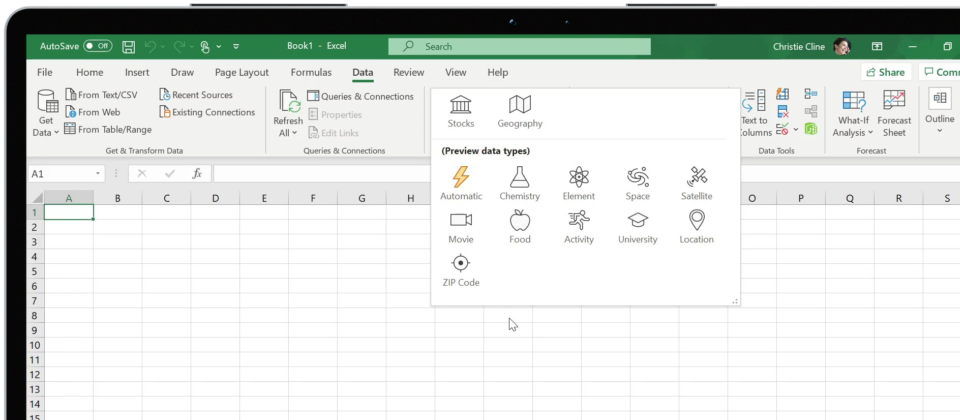Open From Text/CSV import
This screenshot has width=960, height=420.
101,95
